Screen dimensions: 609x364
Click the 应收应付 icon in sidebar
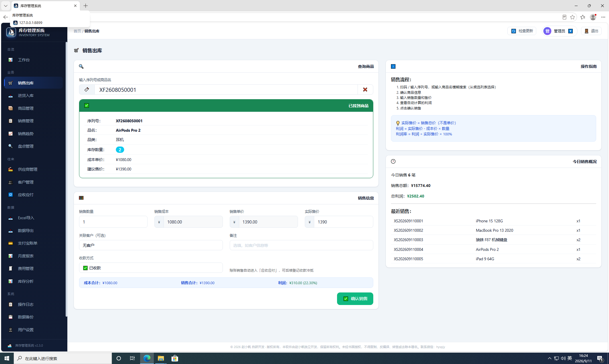point(11,195)
